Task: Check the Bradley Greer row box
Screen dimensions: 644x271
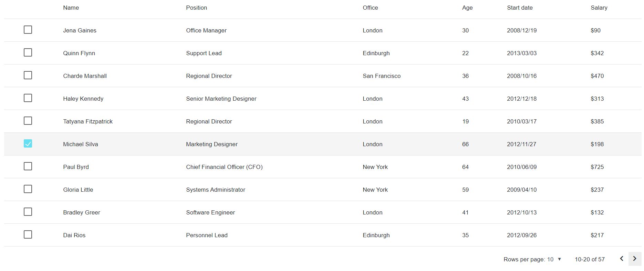Action: click(x=28, y=212)
